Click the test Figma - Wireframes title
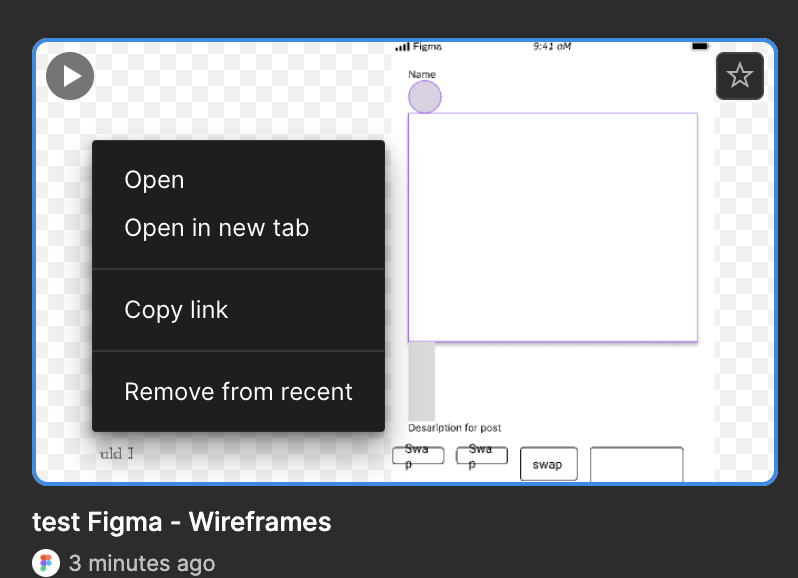 tap(182, 522)
